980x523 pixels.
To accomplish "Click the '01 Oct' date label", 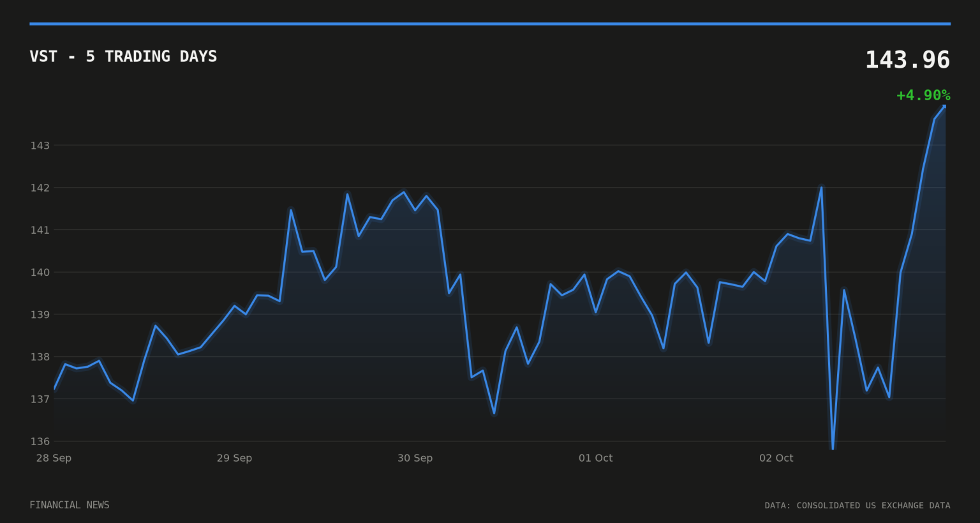I will [595, 458].
